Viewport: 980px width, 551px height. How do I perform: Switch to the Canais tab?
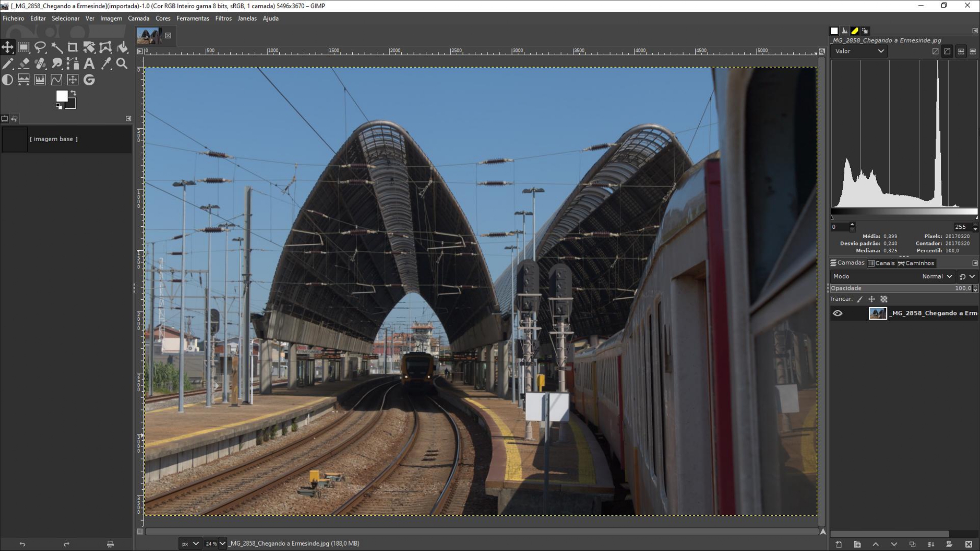coord(881,263)
